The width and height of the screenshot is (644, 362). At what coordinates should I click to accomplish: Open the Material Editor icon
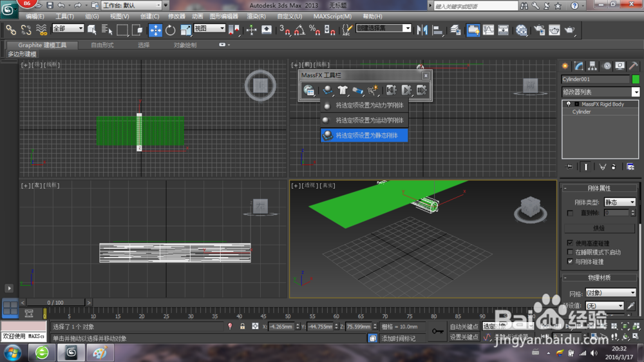pyautogui.click(x=522, y=30)
